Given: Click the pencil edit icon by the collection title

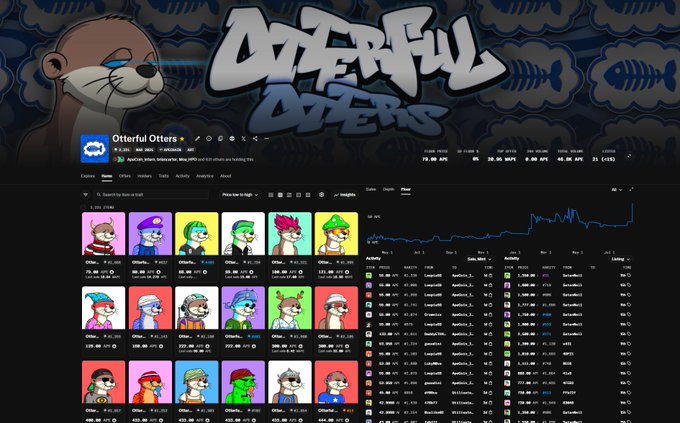Looking at the screenshot, I should pos(197,139).
